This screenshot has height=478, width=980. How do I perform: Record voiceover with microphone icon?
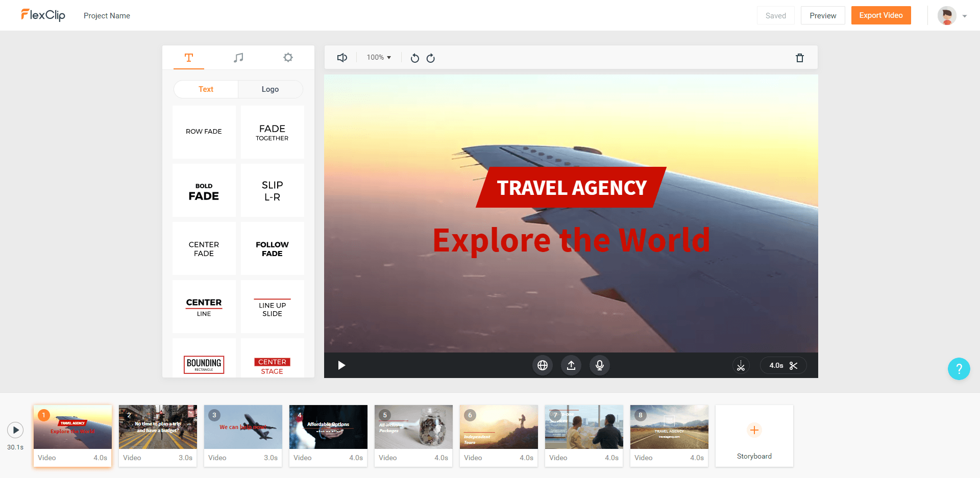click(x=600, y=365)
